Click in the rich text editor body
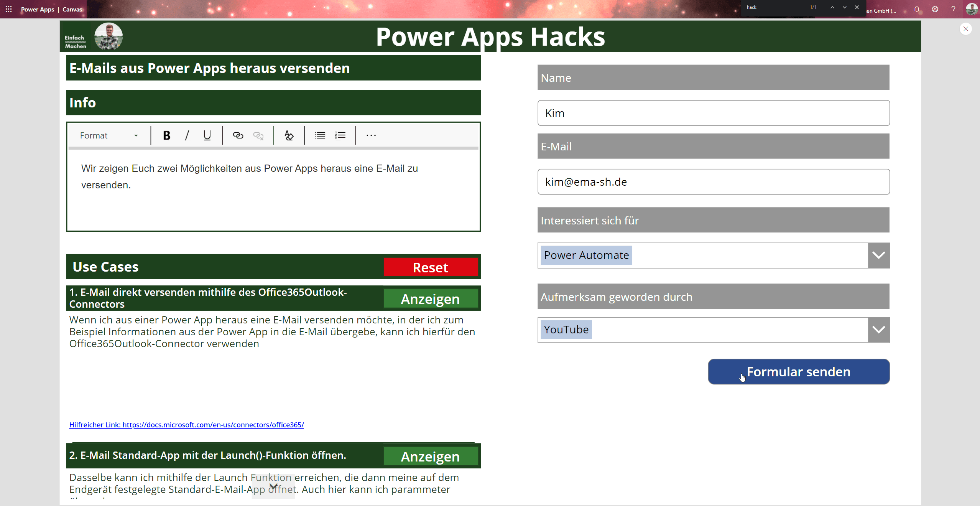980x506 pixels. click(x=273, y=190)
